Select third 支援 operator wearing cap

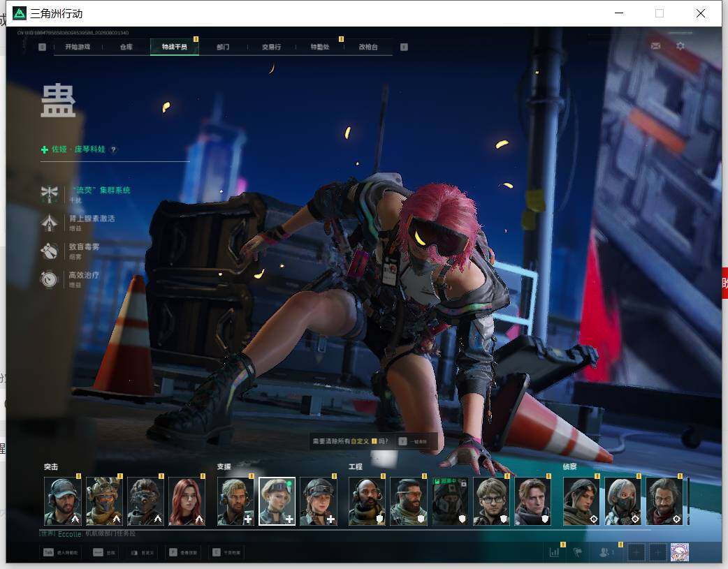[318, 501]
